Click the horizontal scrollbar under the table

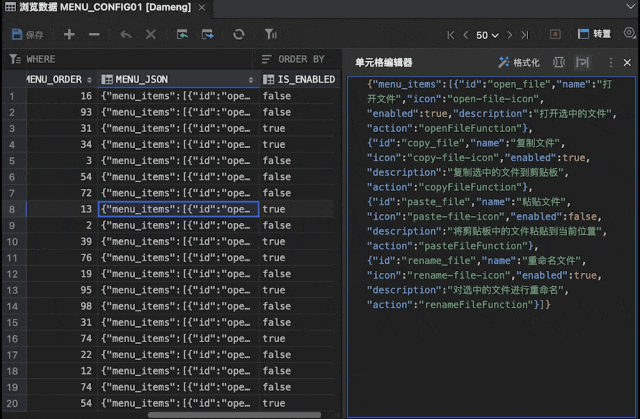[234, 415]
